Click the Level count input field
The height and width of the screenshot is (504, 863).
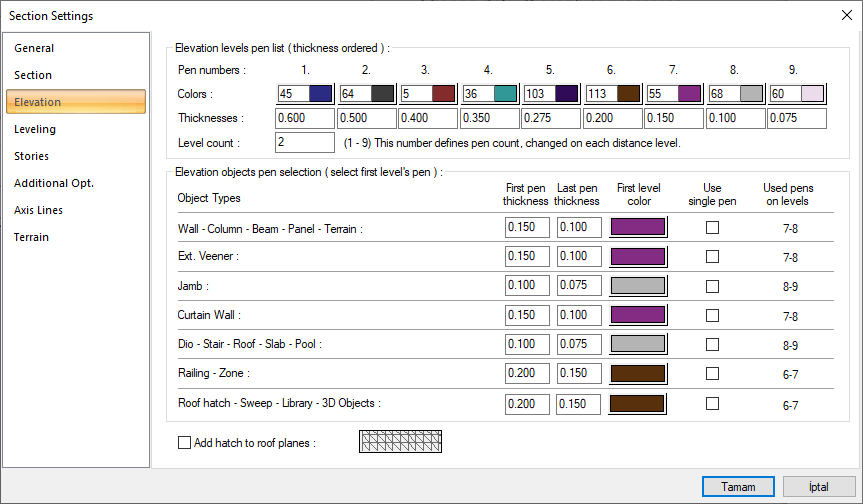304,143
